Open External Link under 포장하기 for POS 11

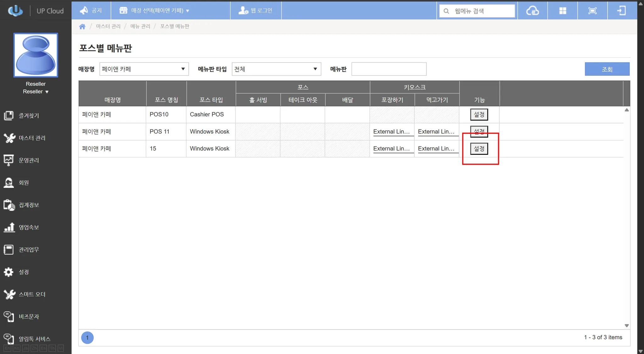[x=391, y=132]
